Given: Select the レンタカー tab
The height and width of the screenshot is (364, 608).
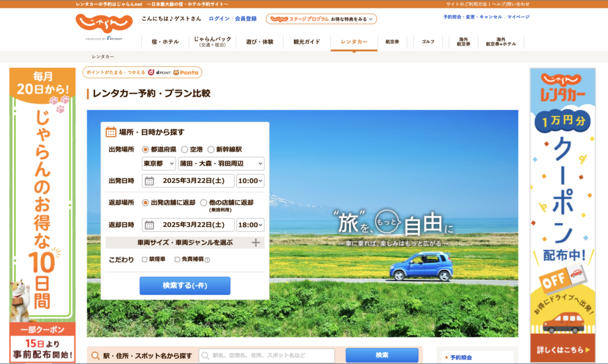Looking at the screenshot, I should point(354,42).
